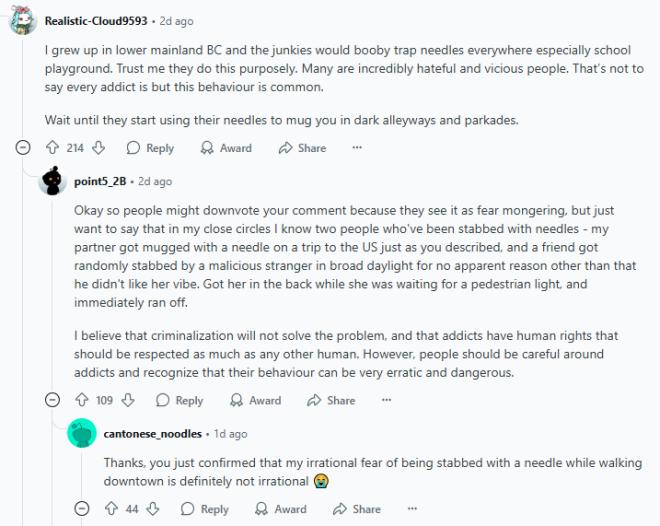
Task: Share Realistic-Cloud9593's comment
Action: click(x=302, y=148)
